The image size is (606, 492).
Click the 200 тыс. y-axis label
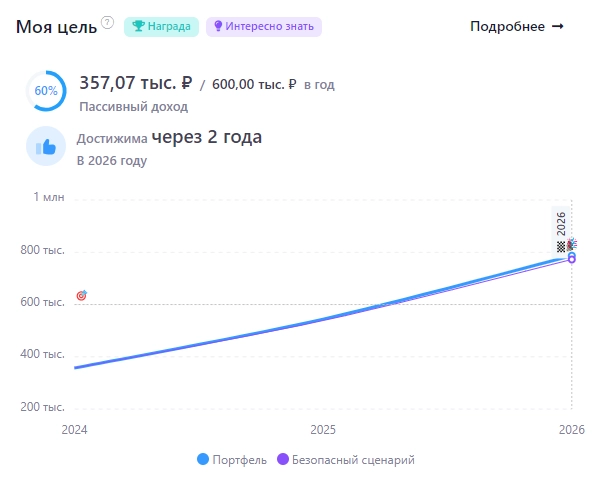click(x=43, y=407)
